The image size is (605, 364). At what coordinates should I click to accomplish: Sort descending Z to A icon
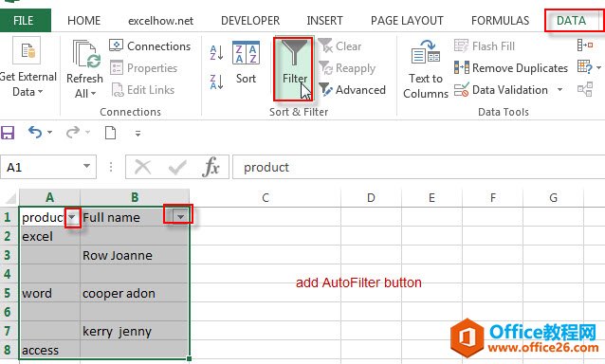coord(216,82)
